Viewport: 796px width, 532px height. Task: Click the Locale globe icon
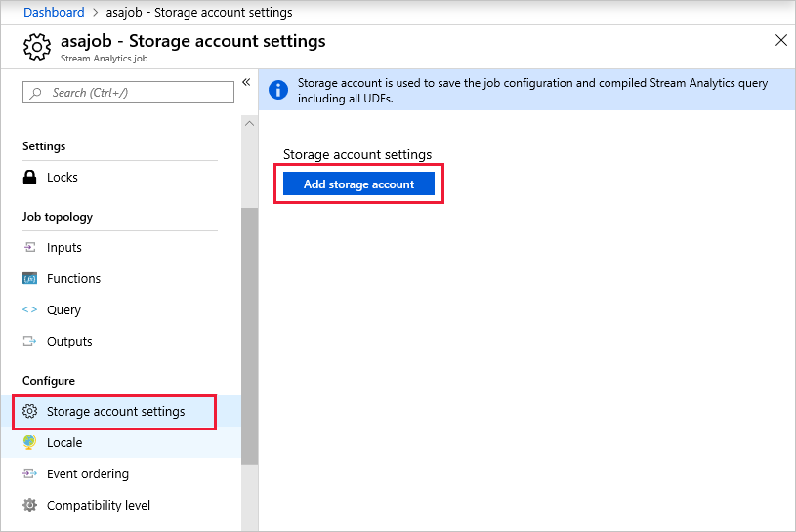coord(29,443)
